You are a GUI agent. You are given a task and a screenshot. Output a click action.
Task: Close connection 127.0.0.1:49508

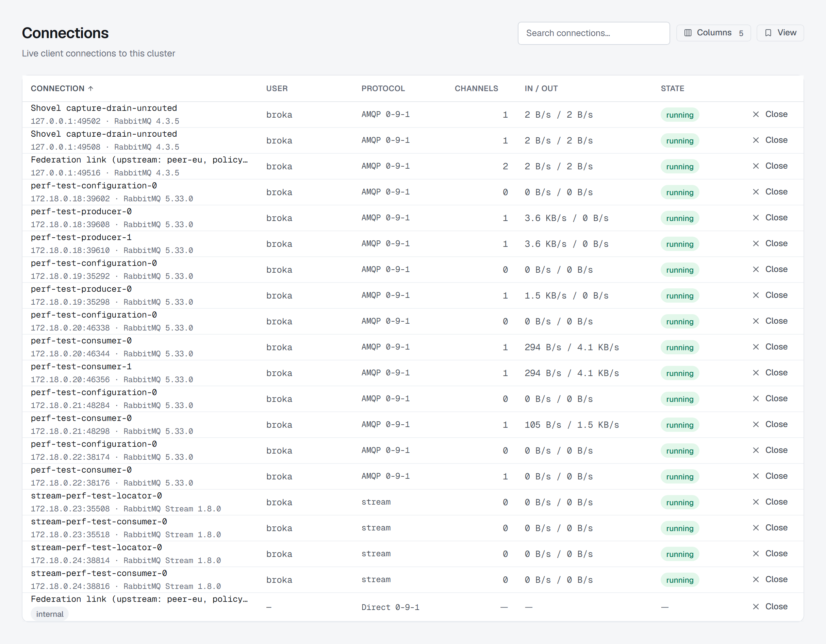click(770, 140)
